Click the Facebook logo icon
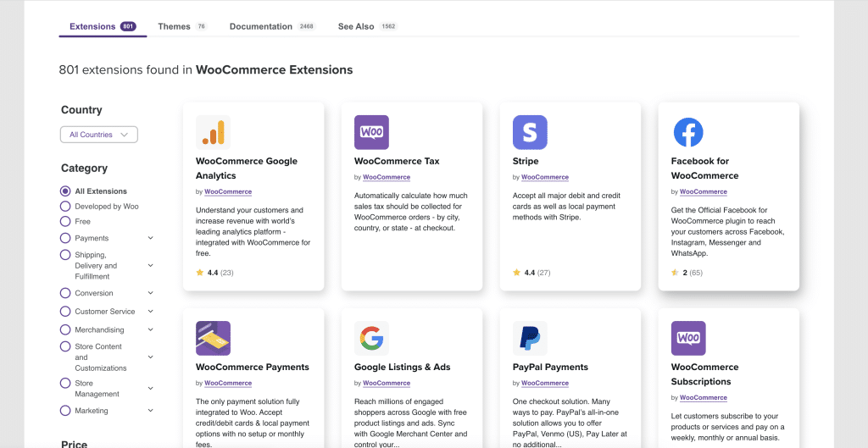 tap(688, 132)
